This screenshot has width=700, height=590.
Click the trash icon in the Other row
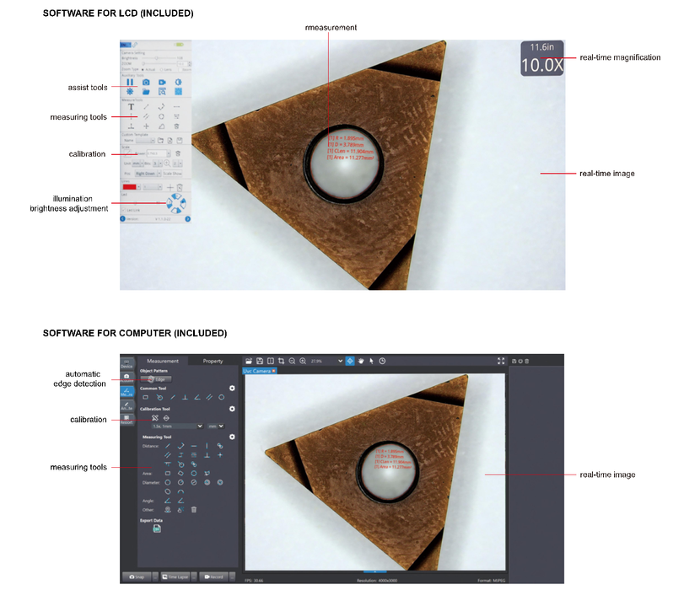(194, 510)
